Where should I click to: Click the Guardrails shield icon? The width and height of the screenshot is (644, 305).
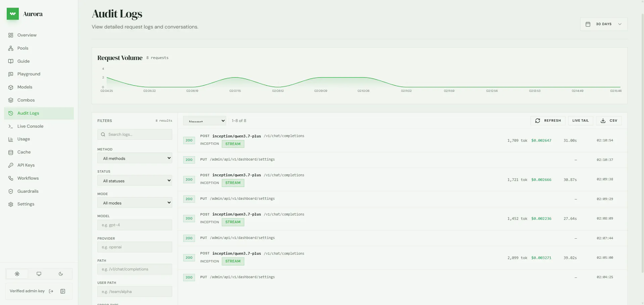[x=11, y=191]
